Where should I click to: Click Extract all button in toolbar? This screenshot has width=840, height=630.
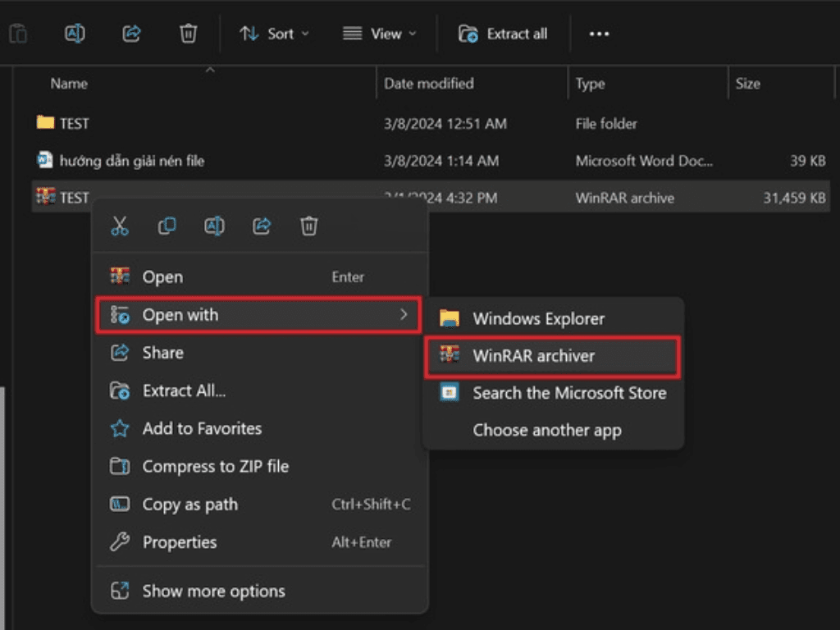(503, 34)
